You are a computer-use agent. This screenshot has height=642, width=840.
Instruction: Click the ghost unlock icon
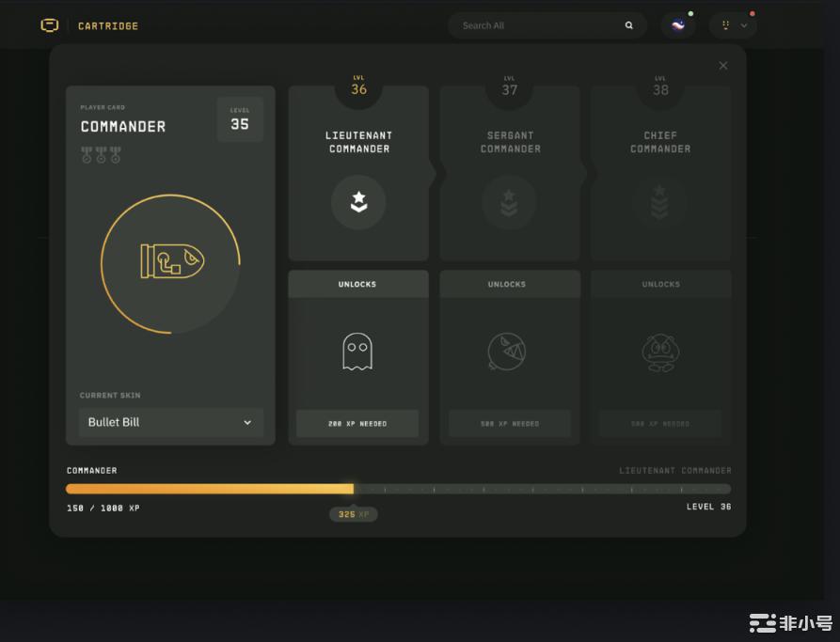point(357,352)
